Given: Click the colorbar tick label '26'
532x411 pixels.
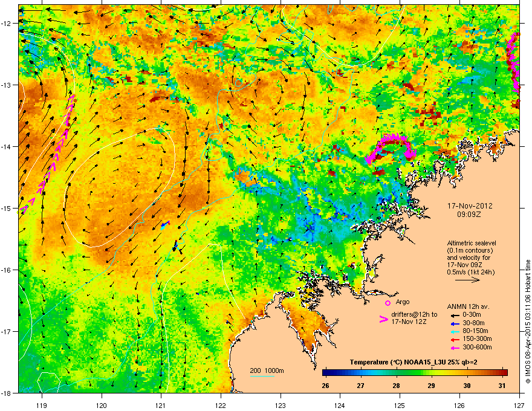Looking at the screenshot, I should (325, 386).
